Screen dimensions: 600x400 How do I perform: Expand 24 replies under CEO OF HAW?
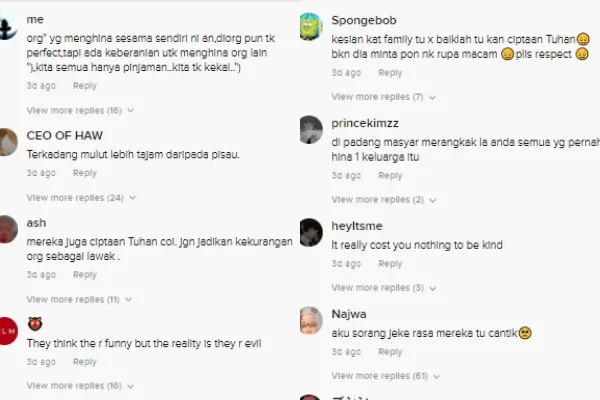tap(81, 198)
